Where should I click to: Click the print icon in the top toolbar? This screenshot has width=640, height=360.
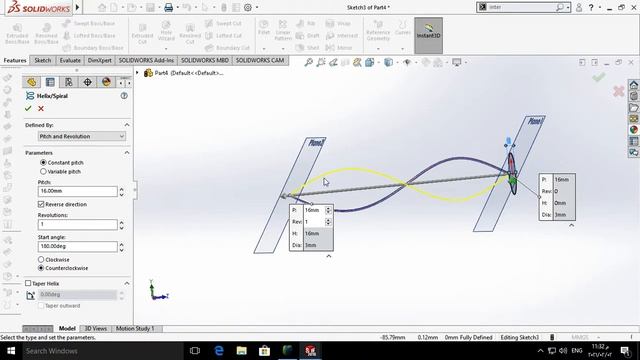pos(169,7)
